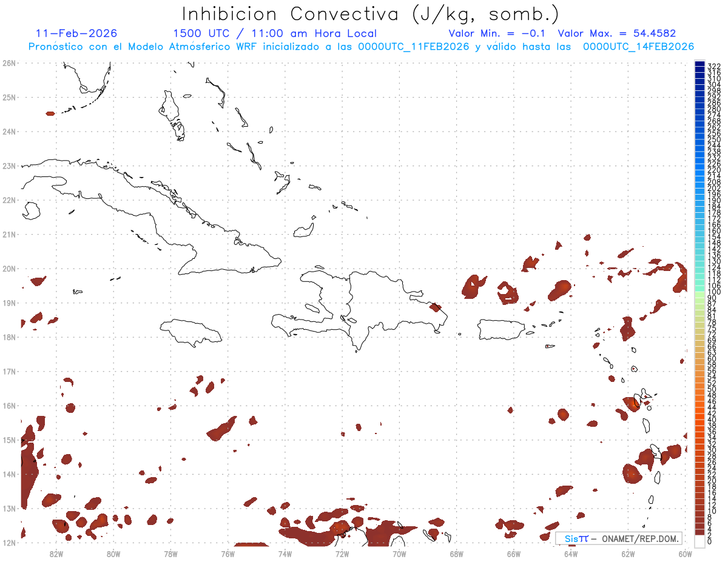This screenshot has height=562, width=728.
Task: Click the "22N" latitude label
Action: pos(8,200)
